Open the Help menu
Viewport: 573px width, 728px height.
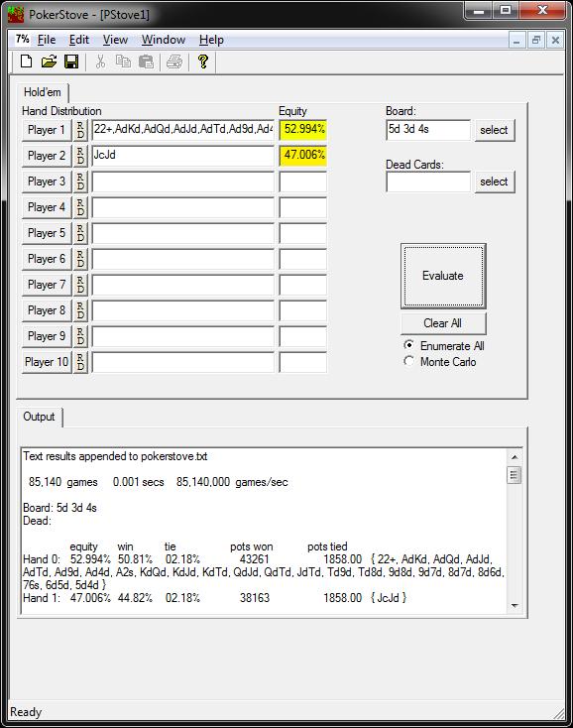click(x=211, y=40)
